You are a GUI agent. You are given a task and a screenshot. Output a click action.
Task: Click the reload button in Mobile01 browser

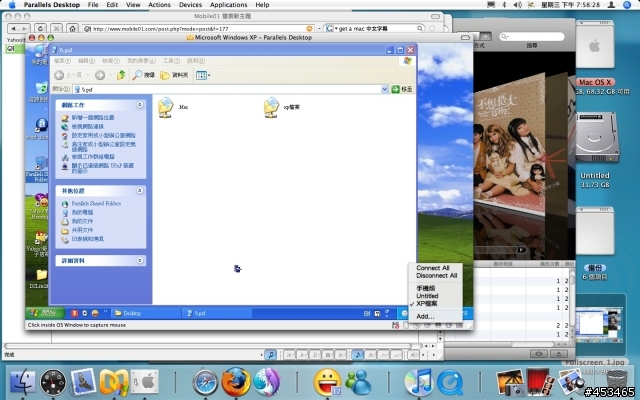pos(40,29)
